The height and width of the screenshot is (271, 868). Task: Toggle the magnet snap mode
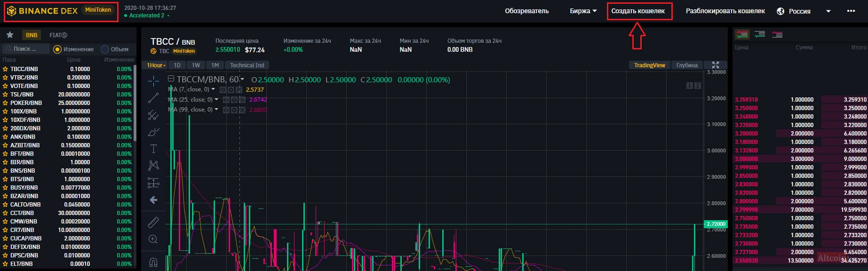point(153,262)
